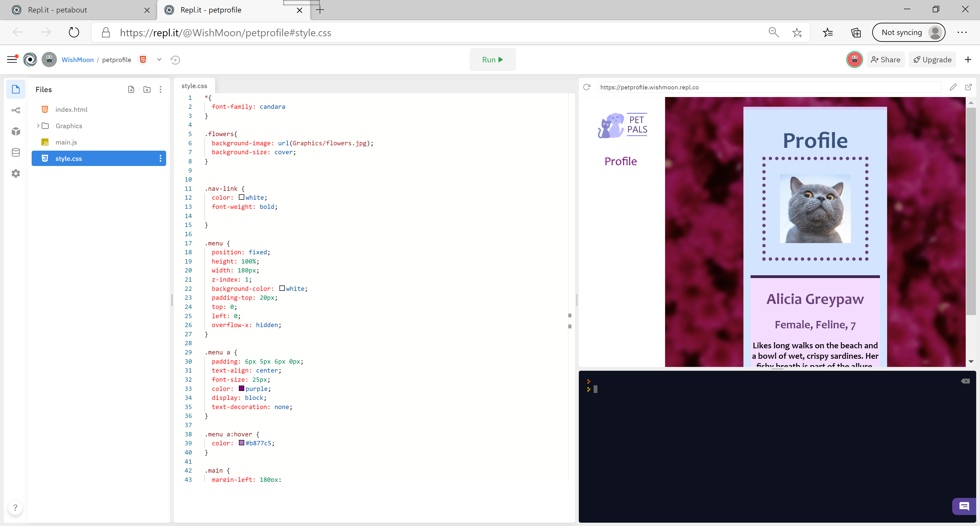Screen dimensions: 980x526
Task: Open the Packages cube icon
Action: click(x=16, y=131)
